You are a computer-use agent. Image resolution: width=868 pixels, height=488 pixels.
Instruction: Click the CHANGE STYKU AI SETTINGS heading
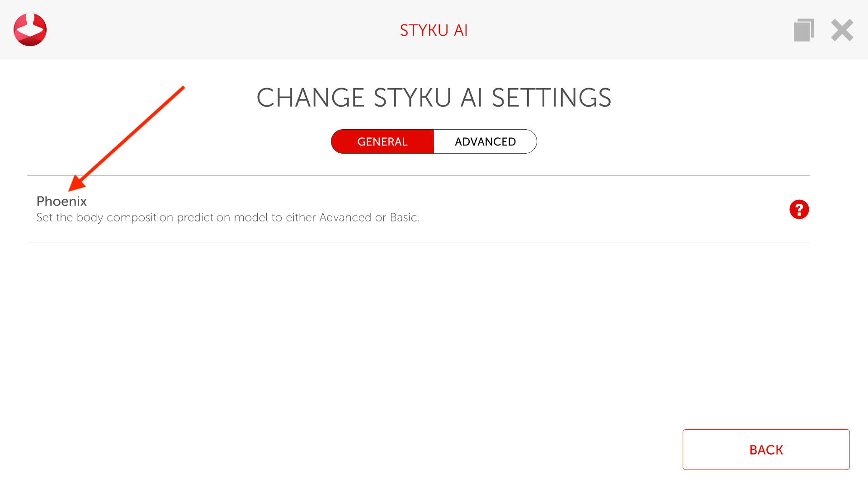tap(434, 98)
